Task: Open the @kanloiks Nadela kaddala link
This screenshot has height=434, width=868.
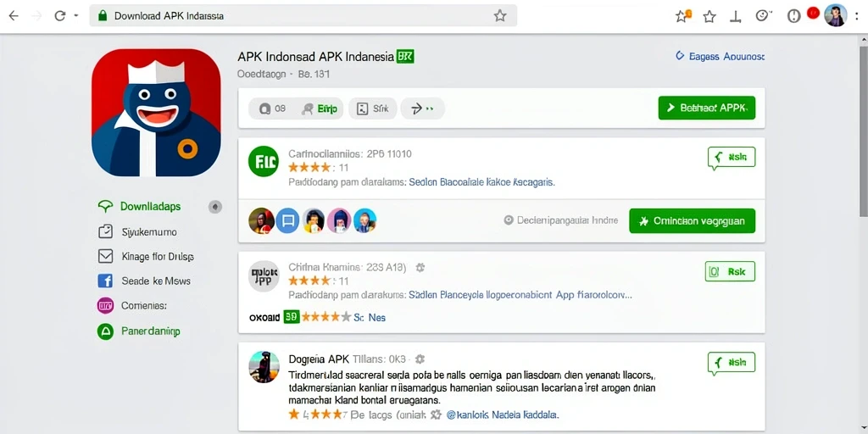Action: [x=503, y=414]
